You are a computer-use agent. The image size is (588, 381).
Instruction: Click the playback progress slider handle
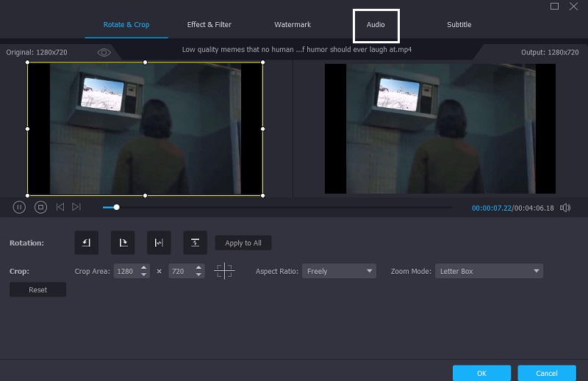pos(116,208)
